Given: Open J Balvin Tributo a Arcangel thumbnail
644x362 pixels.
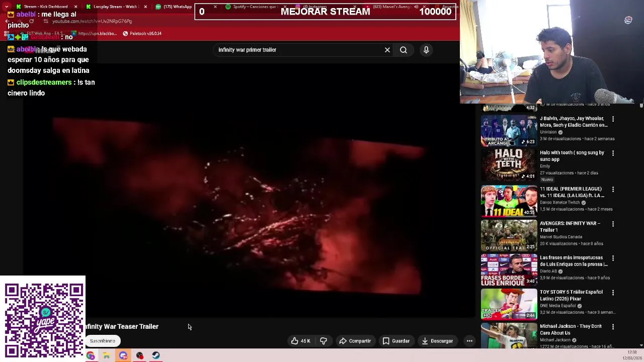Looking at the screenshot, I should [509, 131].
